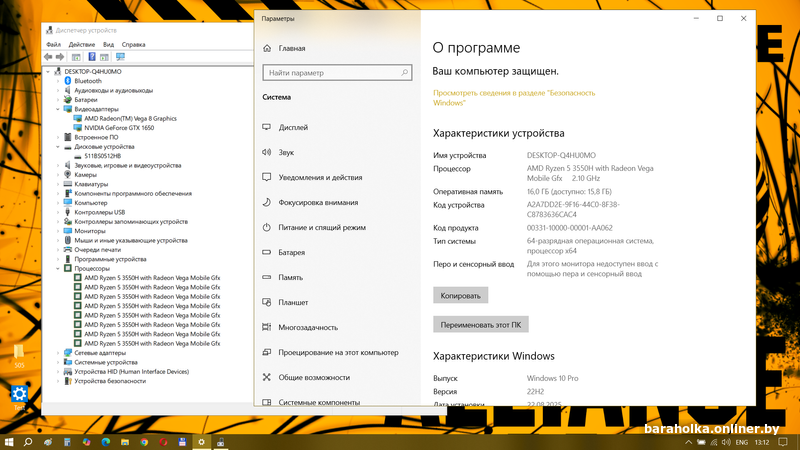Show hidden tray icons chevron

tap(688, 442)
